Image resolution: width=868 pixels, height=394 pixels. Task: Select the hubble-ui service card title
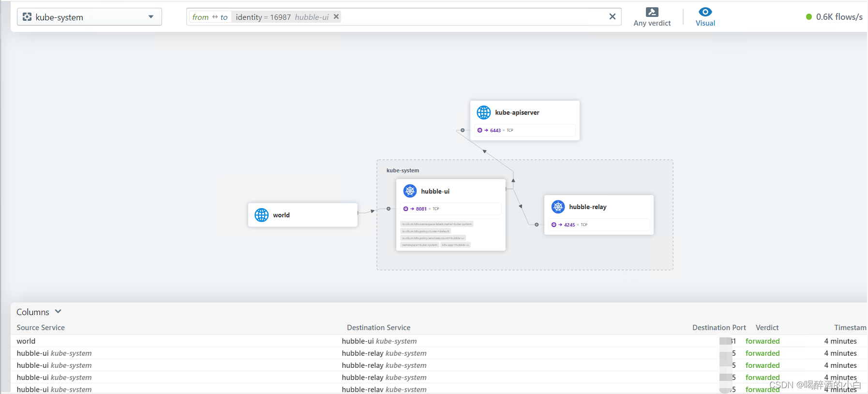click(435, 191)
